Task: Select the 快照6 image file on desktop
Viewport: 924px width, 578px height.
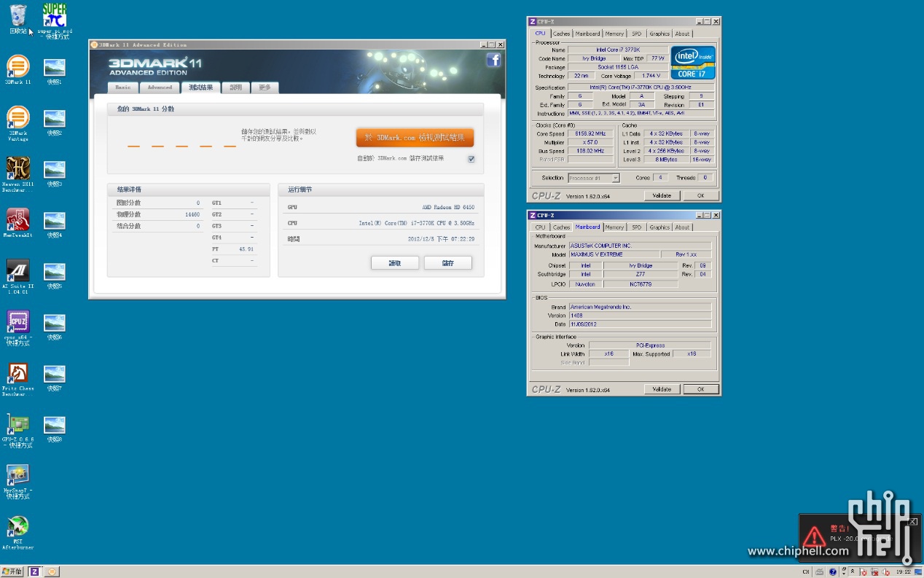Action: pos(55,327)
